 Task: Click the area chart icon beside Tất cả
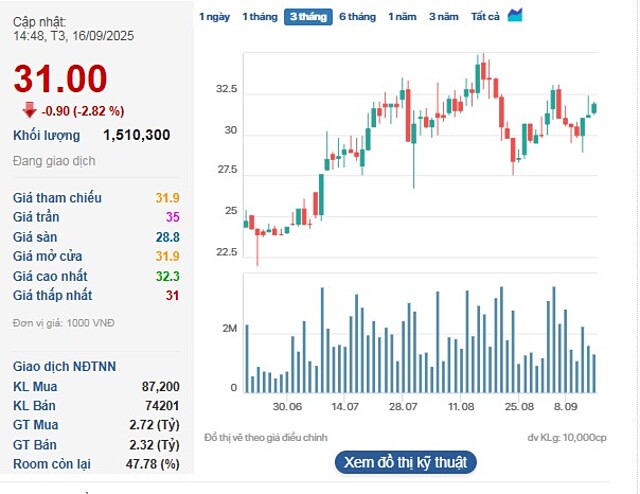[x=515, y=15]
